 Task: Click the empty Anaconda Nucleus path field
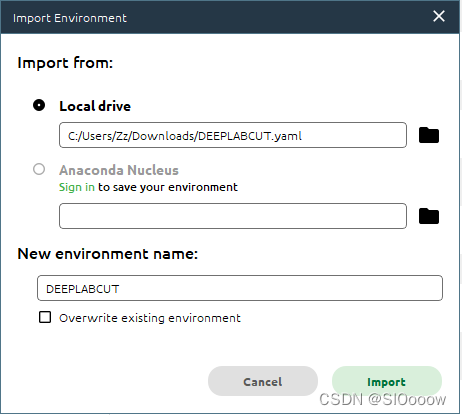(233, 216)
